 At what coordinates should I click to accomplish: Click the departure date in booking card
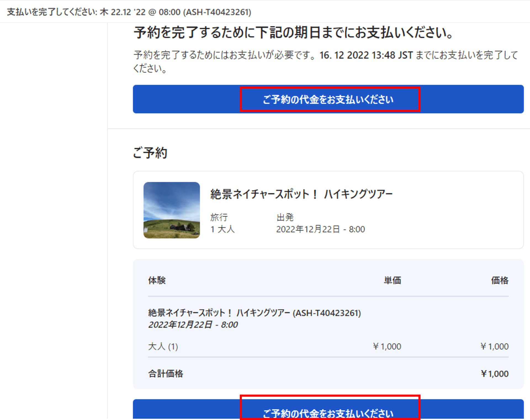tap(320, 229)
